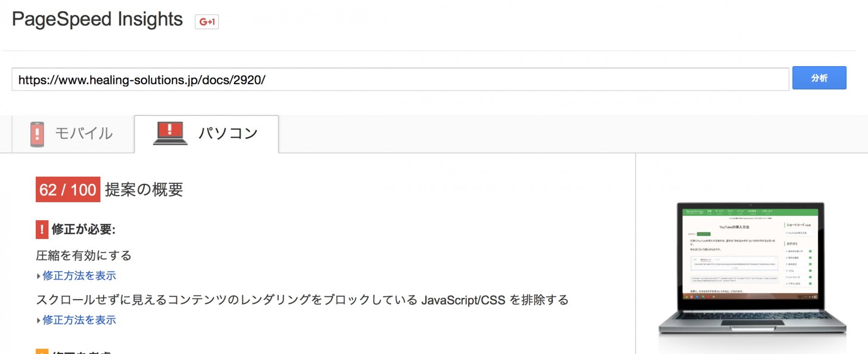This screenshot has width=868, height=354.
Task: Click into the URL input field
Action: click(400, 80)
